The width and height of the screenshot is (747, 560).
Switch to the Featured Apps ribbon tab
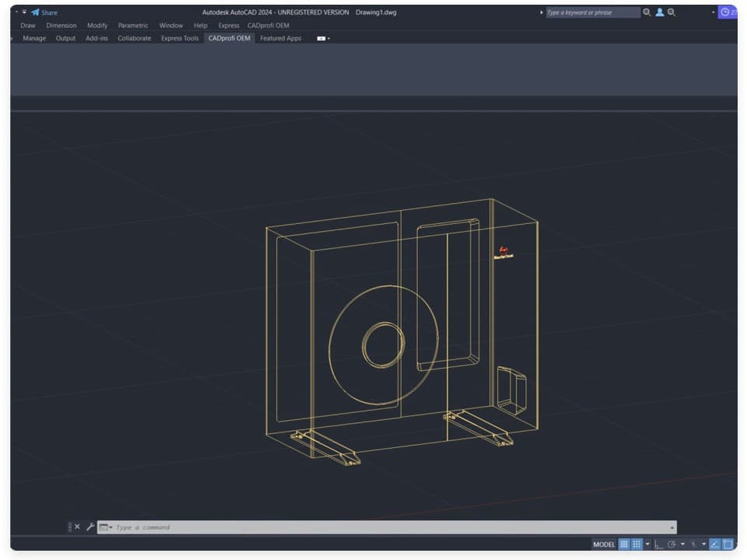point(280,38)
